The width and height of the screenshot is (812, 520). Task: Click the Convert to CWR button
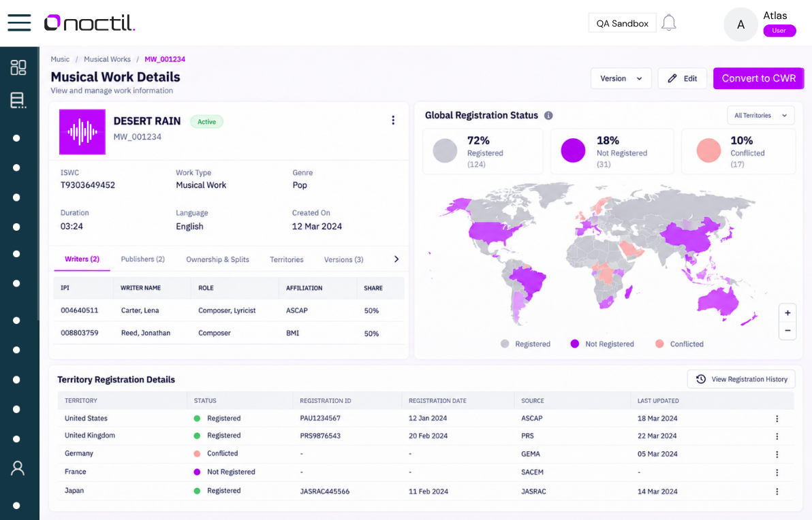click(759, 78)
